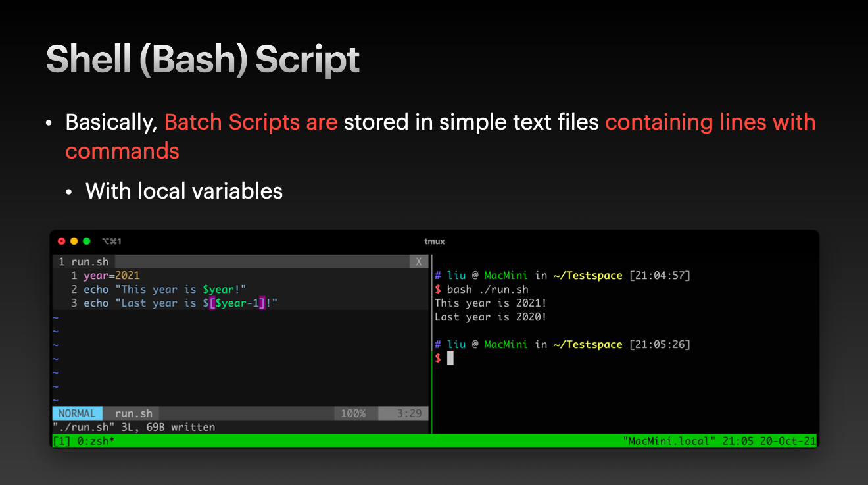
Task: Click the tmux window title
Action: [434, 242]
